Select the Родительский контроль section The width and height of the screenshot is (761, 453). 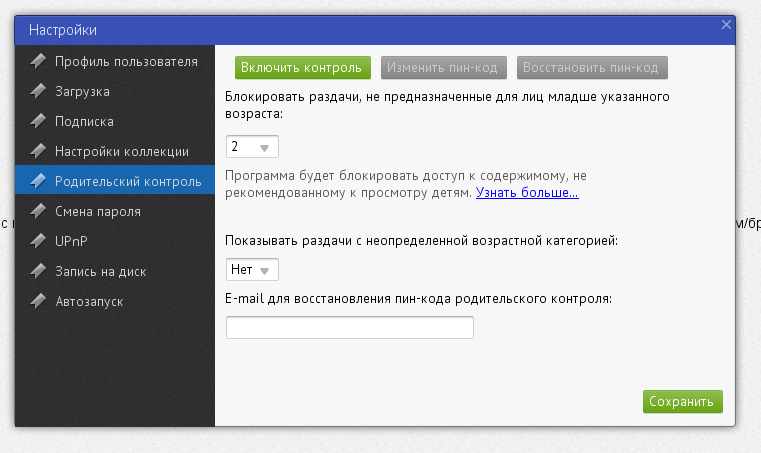coord(115,180)
